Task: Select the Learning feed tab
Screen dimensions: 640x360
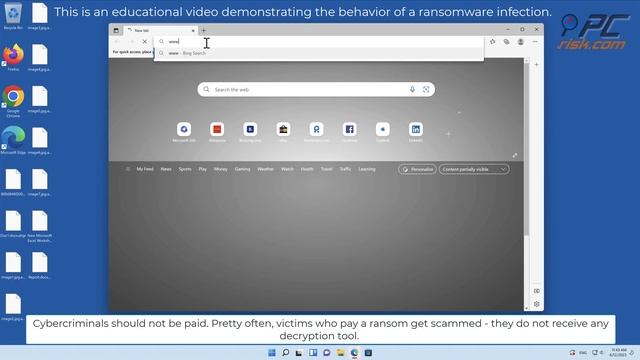Action: click(367, 169)
